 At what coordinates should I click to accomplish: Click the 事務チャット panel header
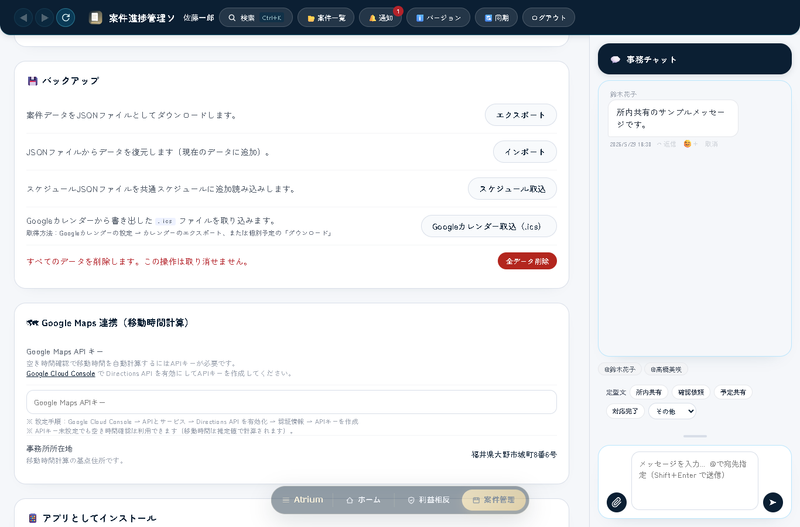[x=694, y=59]
